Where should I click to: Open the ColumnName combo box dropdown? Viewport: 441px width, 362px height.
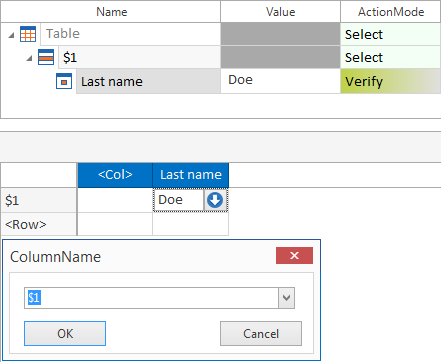tap(286, 298)
